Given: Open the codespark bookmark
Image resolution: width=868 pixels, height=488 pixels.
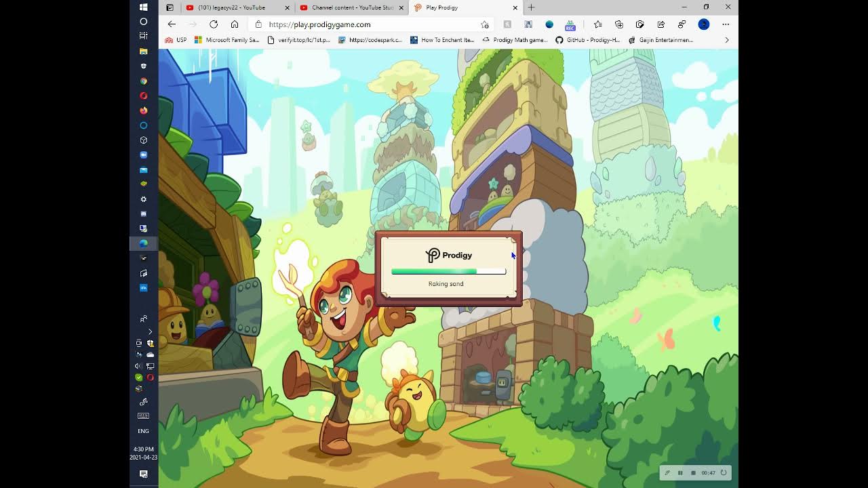Looking at the screenshot, I should pos(370,40).
